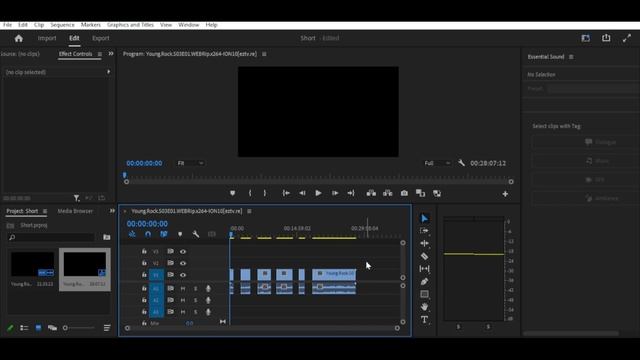Add marker in timeline panel
This screenshot has height=360, width=640.
180,234
